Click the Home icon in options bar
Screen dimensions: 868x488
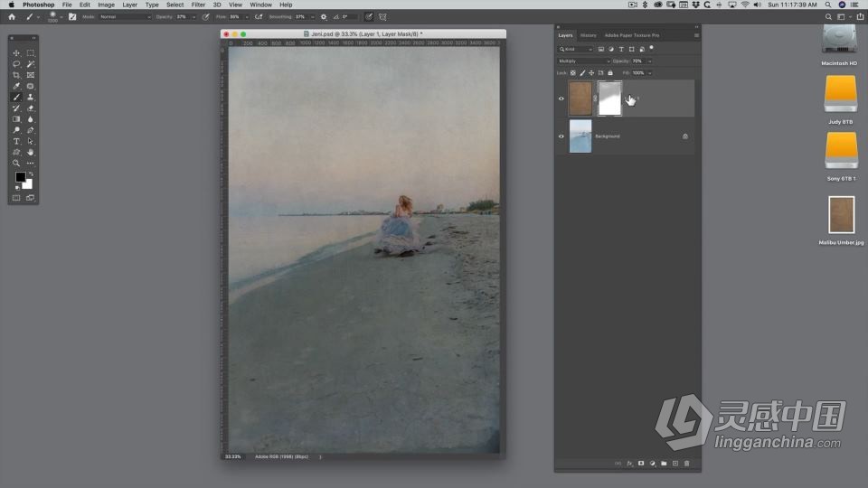pos(12,16)
